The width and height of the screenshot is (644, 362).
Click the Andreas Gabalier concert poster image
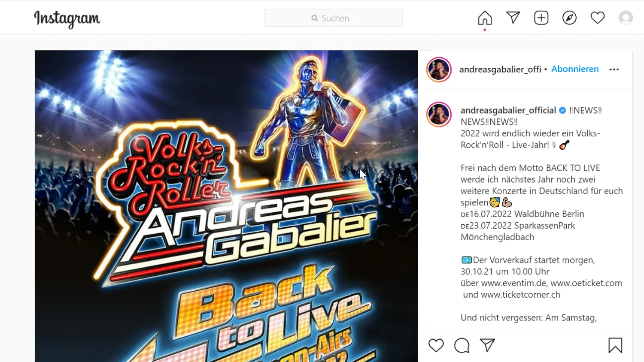(x=226, y=206)
